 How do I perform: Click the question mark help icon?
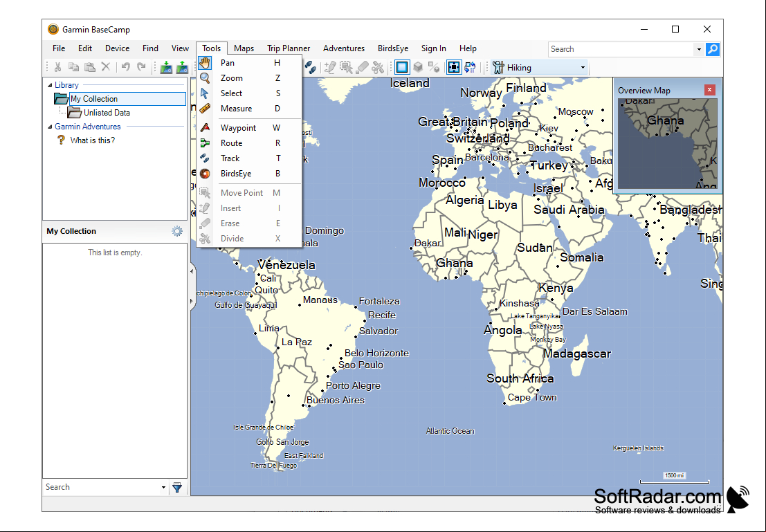(61, 140)
